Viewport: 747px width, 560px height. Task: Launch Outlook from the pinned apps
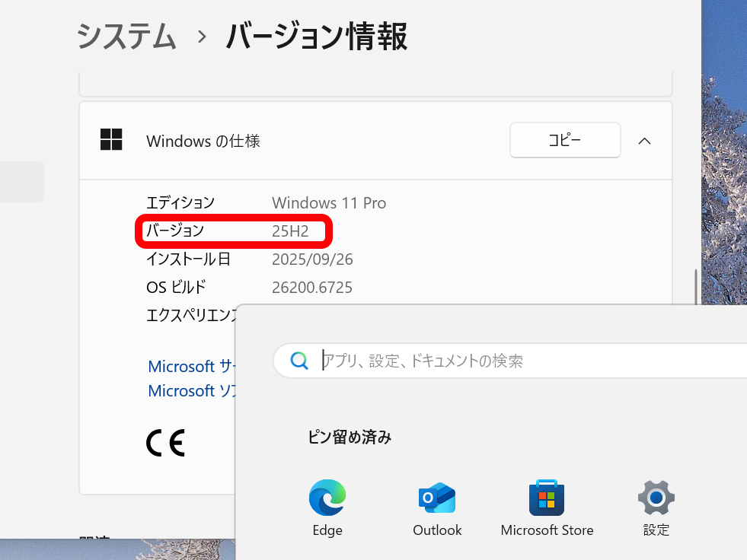437,499
